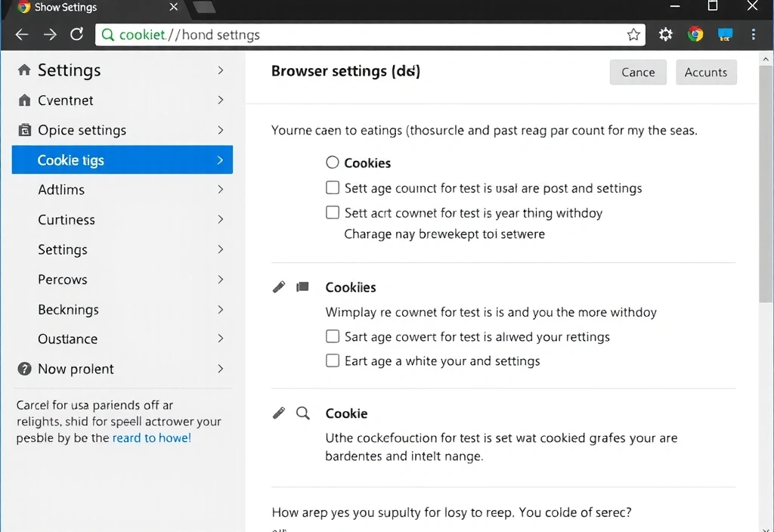Image resolution: width=774 pixels, height=532 pixels.
Task: Click the reload page icon
Action: click(76, 35)
